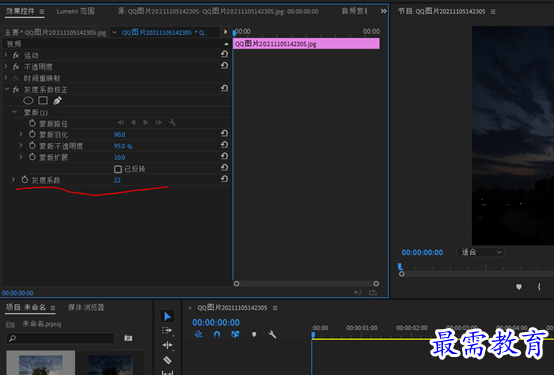
Task: Toggle the fx switch for 运动
Action: [16, 55]
